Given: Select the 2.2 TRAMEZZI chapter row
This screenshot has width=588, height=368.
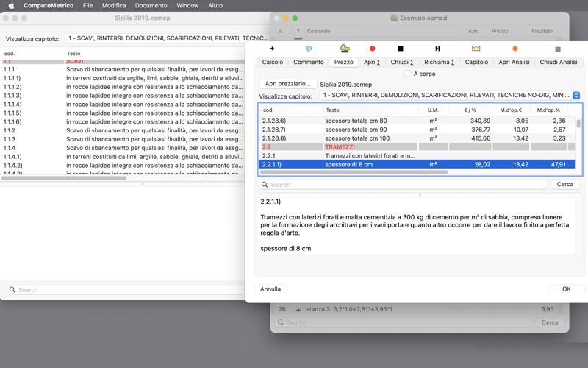Looking at the screenshot, I should click(417, 146).
